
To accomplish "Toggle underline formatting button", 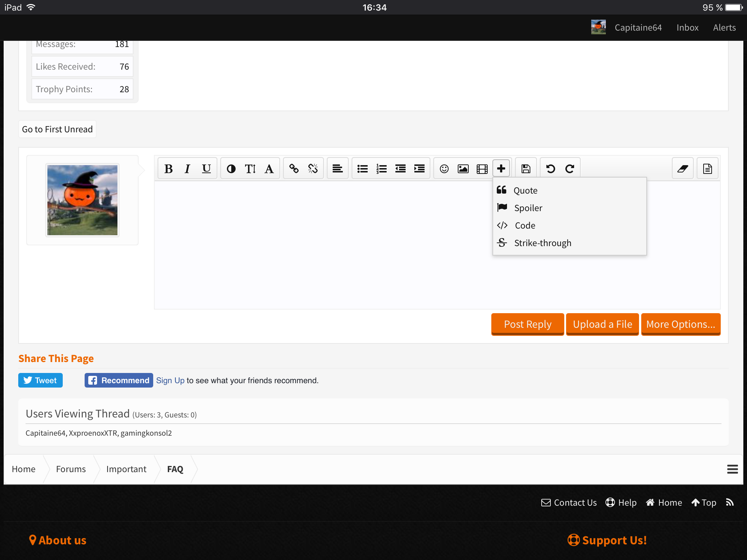I will tap(206, 169).
